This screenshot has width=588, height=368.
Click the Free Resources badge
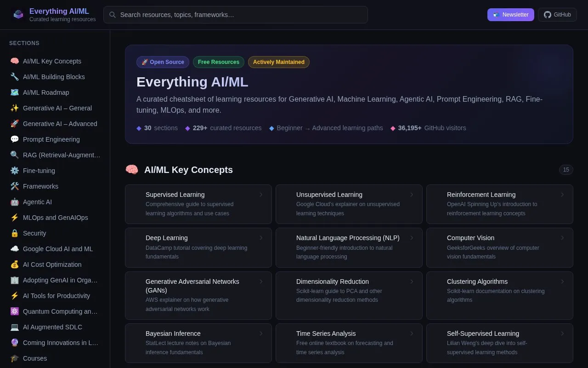[219, 62]
